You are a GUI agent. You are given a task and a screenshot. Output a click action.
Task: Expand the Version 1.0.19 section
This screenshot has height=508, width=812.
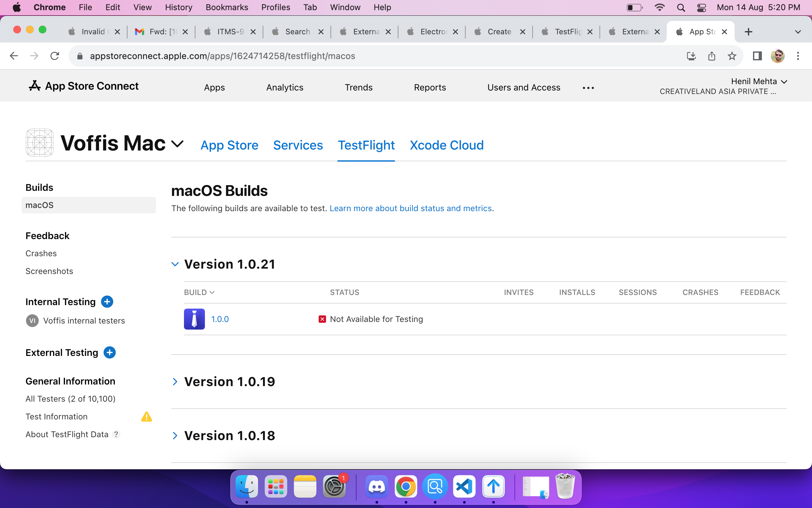coord(175,382)
